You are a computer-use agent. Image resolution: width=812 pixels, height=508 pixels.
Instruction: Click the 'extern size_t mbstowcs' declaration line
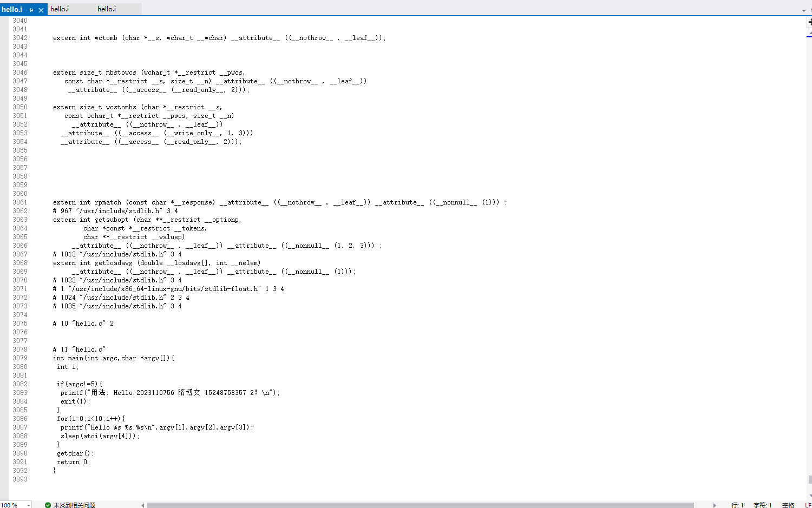click(x=149, y=72)
